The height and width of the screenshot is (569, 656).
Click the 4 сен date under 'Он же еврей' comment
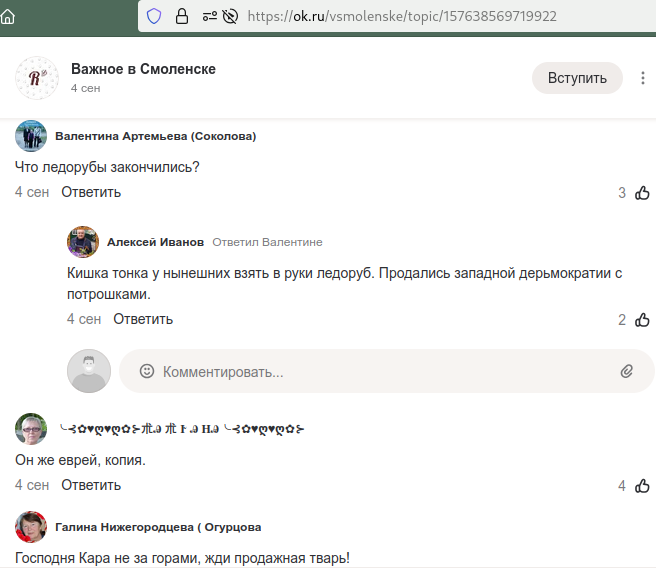[x=32, y=485]
